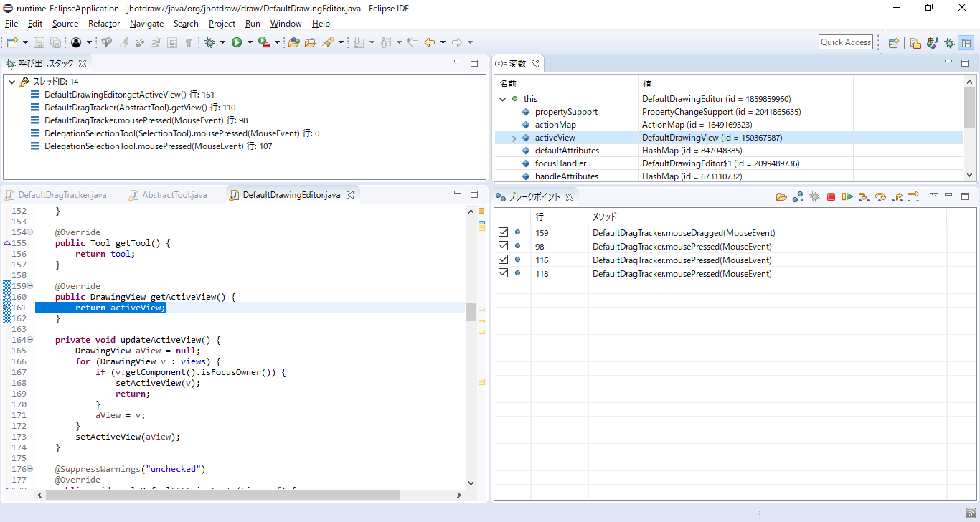The height and width of the screenshot is (522, 980).
Task: Select the呼び出しスタック view tab
Action: pos(45,64)
